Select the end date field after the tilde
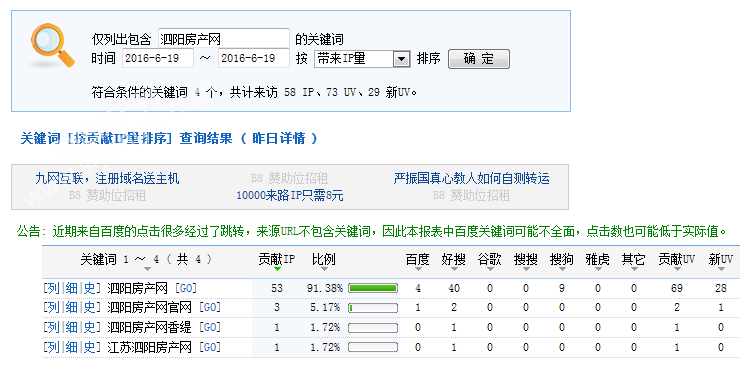 [254, 59]
